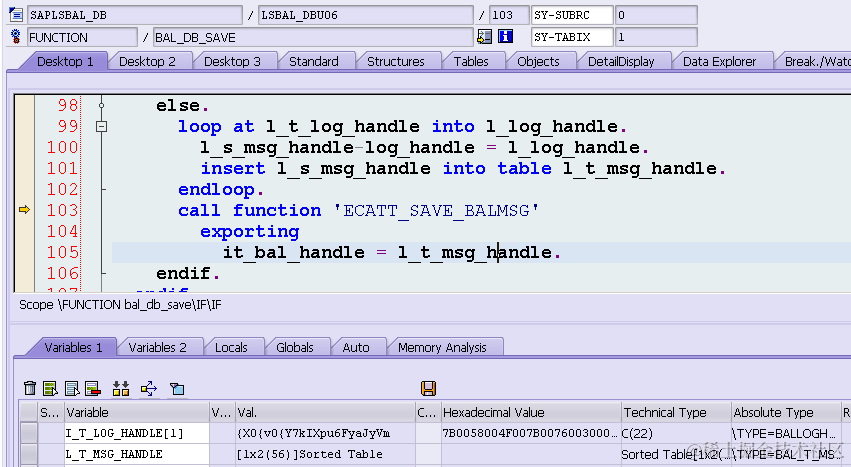Viewport: 851px width, 467px height.
Task: Click the SY-TABIX field
Action: click(x=572, y=37)
